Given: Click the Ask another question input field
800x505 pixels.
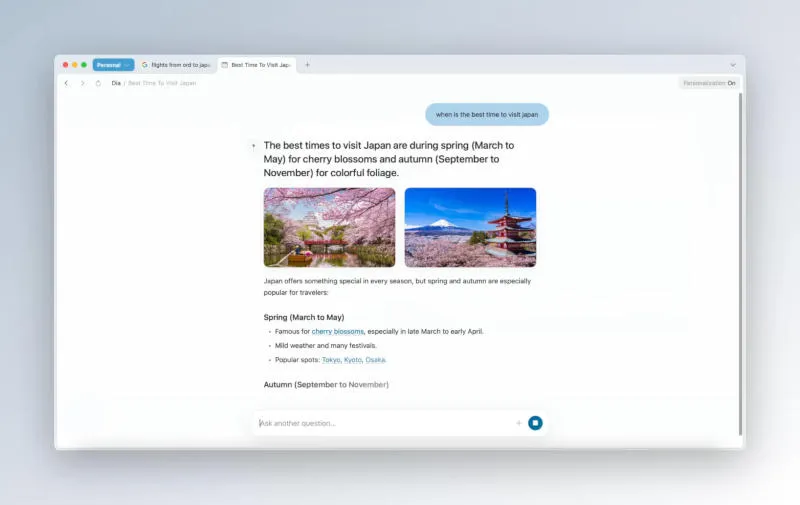Looking at the screenshot, I should click(x=383, y=423).
